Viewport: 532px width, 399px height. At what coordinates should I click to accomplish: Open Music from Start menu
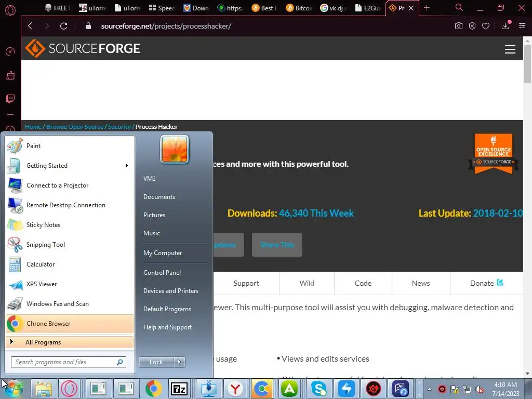(152, 233)
